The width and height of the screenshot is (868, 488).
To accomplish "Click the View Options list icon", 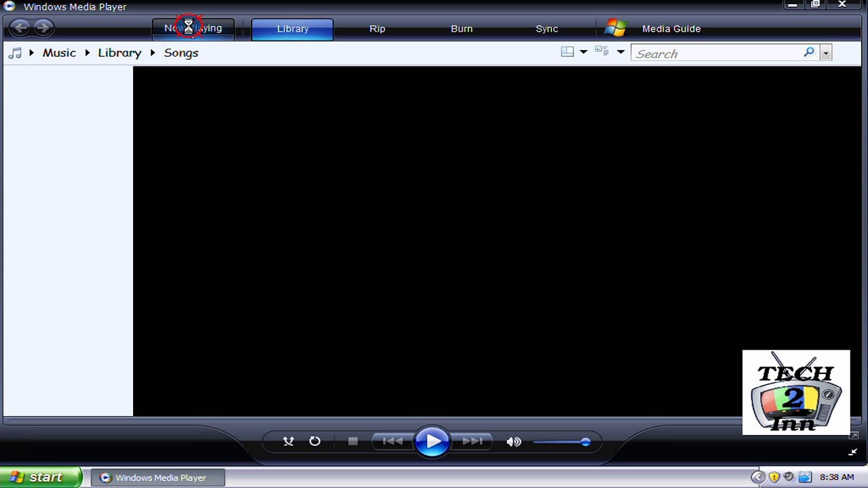I will pyautogui.click(x=601, y=51).
